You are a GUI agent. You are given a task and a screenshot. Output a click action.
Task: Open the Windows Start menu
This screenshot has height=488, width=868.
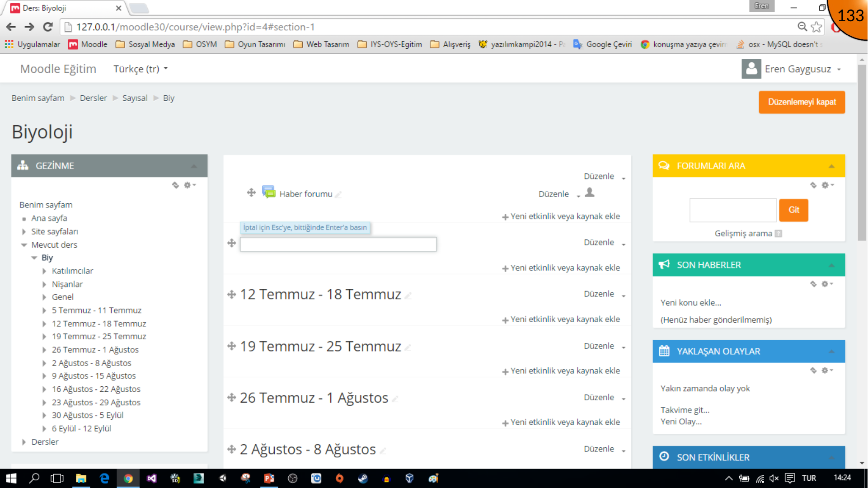pos(11,479)
